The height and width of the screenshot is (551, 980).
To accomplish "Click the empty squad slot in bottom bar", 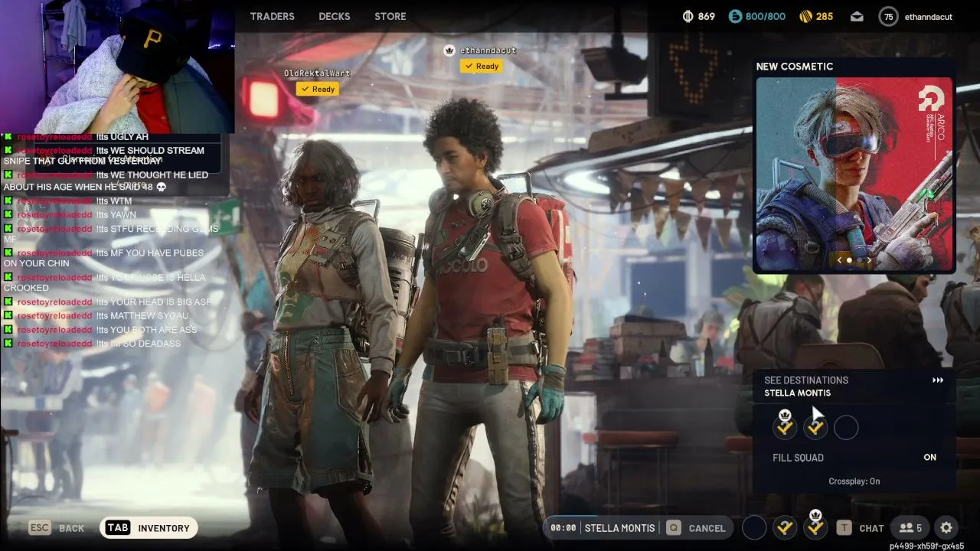I will [x=754, y=527].
